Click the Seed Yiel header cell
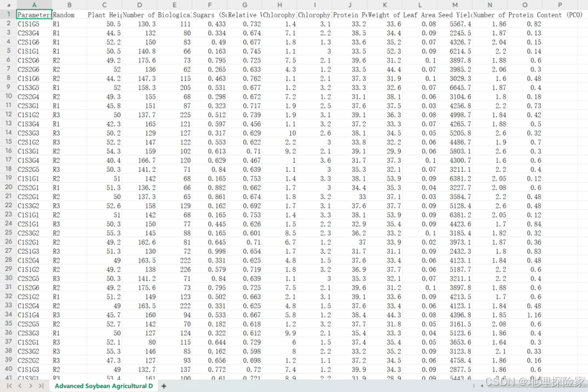 pos(455,14)
